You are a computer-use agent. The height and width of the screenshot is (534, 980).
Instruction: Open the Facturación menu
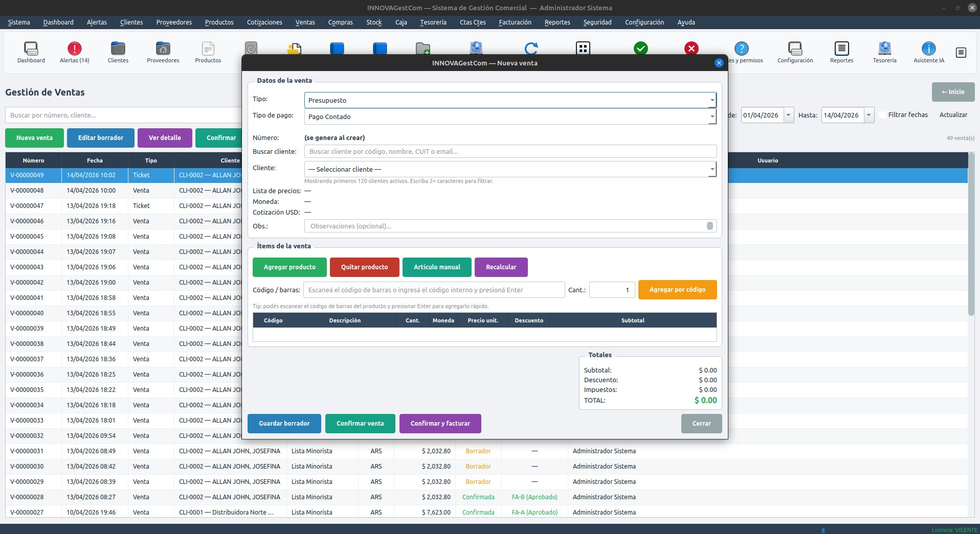coord(515,22)
